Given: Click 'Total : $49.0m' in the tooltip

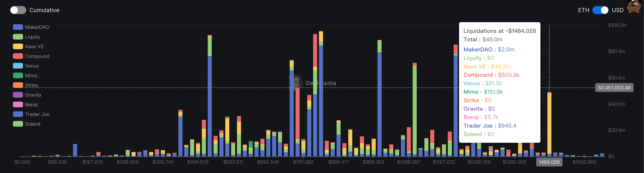Looking at the screenshot, I should [483, 40].
